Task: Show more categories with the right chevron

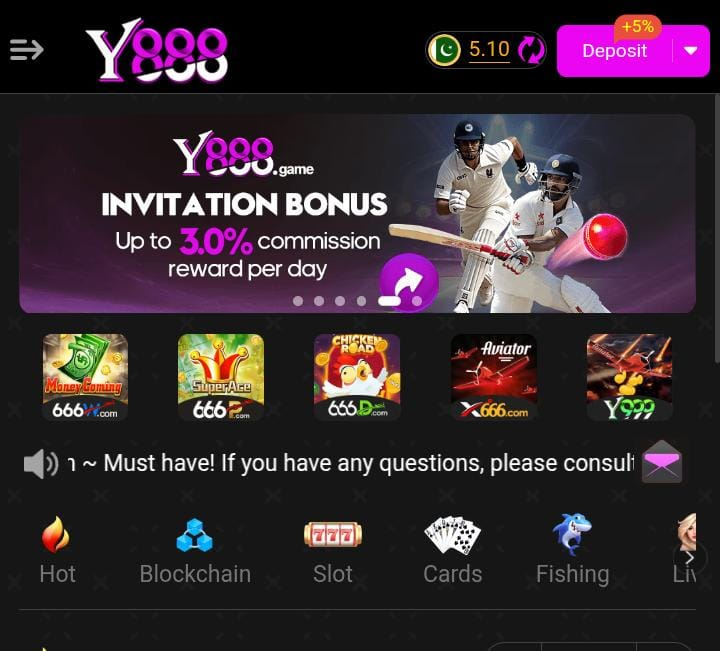Action: [690, 558]
